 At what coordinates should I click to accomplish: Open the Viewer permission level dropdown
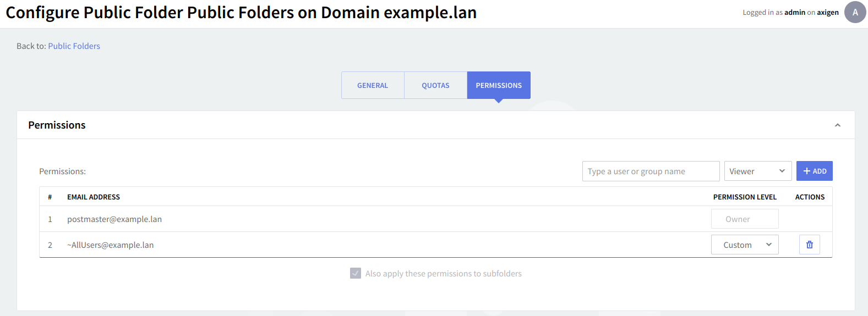(x=757, y=171)
